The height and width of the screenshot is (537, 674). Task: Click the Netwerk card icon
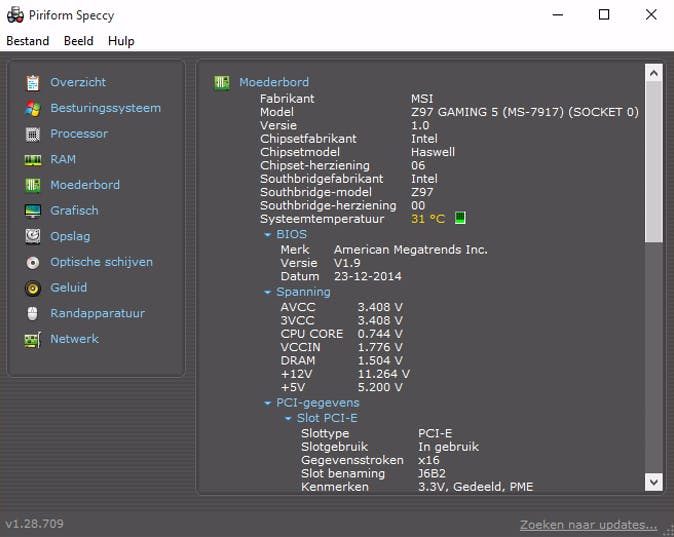33,340
